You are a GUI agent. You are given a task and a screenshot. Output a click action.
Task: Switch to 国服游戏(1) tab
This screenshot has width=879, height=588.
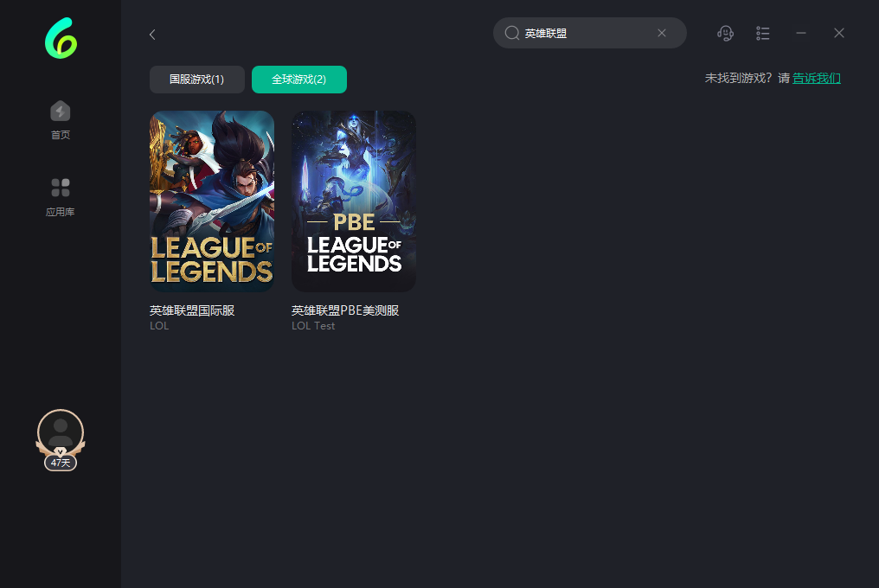(x=196, y=80)
